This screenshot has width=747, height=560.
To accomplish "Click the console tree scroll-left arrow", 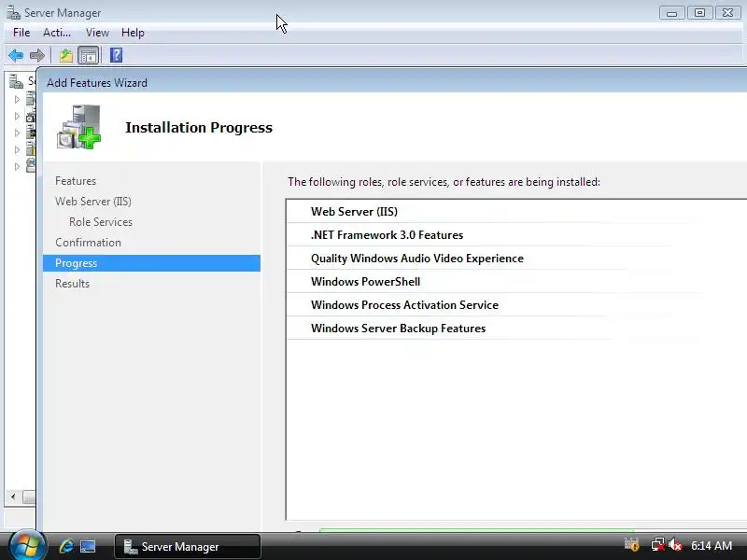I will click(13, 497).
